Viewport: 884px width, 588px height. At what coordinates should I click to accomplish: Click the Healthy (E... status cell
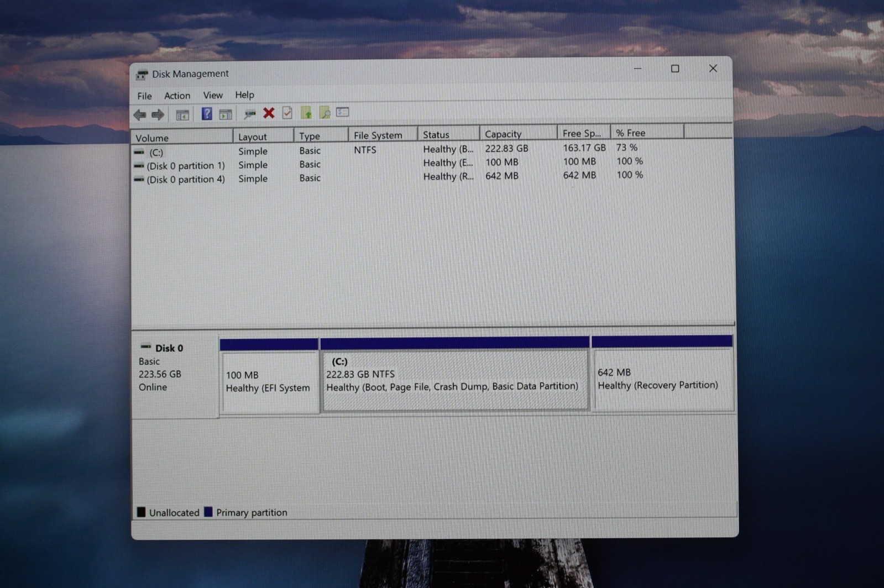pos(448,162)
